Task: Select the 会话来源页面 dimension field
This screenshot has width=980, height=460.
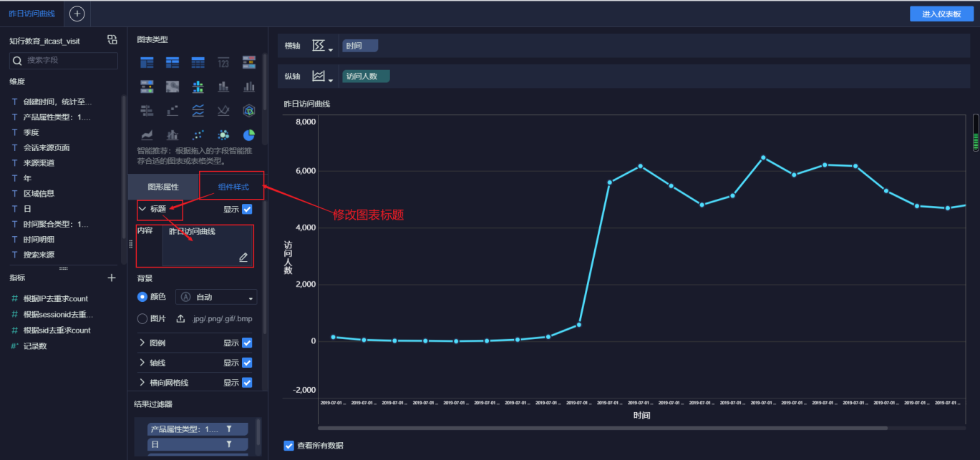Action: coord(47,147)
